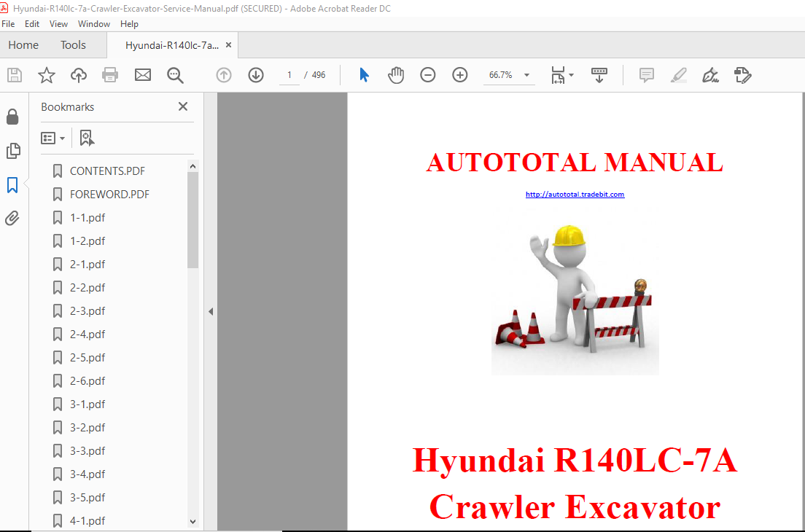The height and width of the screenshot is (532, 805).
Task: Select the Hand pan tool
Action: click(396, 75)
